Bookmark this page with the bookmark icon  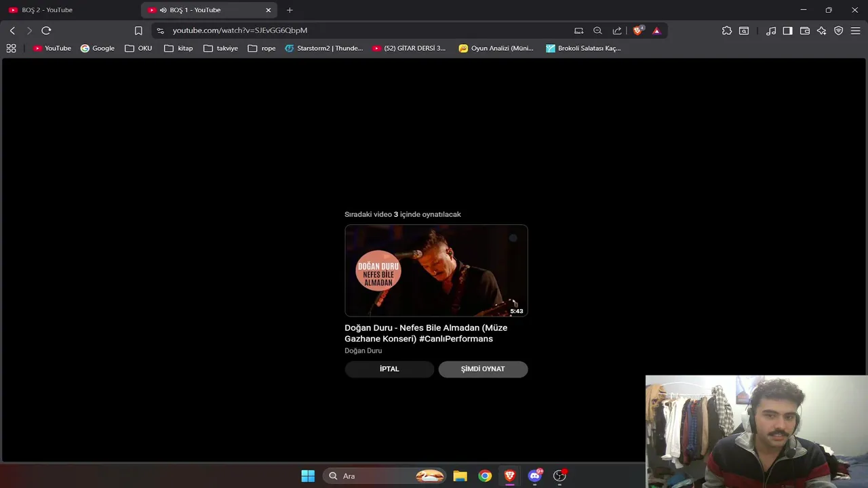click(138, 30)
